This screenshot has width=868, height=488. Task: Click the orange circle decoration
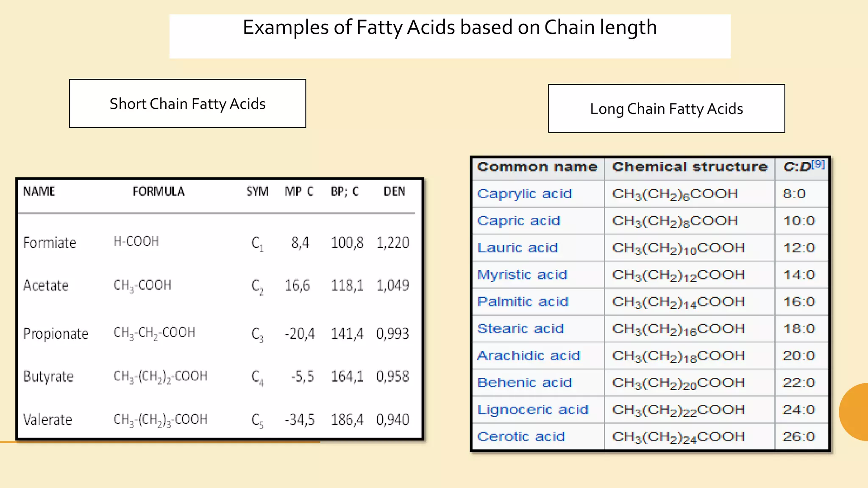click(x=854, y=412)
